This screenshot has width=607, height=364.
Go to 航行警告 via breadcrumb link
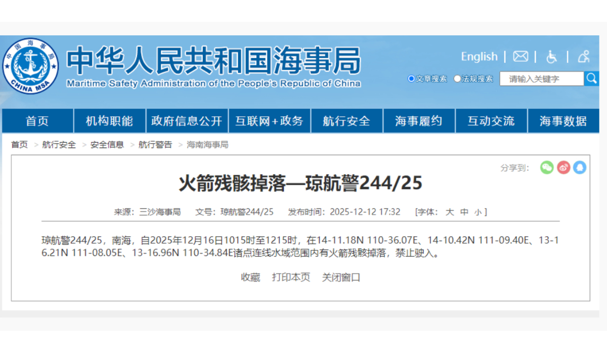tap(155, 144)
